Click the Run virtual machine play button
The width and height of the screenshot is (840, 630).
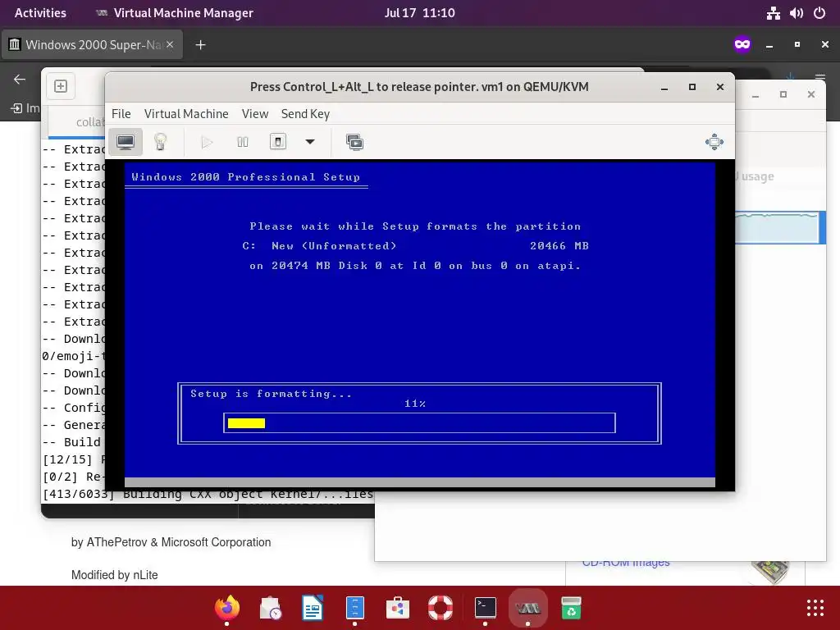pos(208,142)
